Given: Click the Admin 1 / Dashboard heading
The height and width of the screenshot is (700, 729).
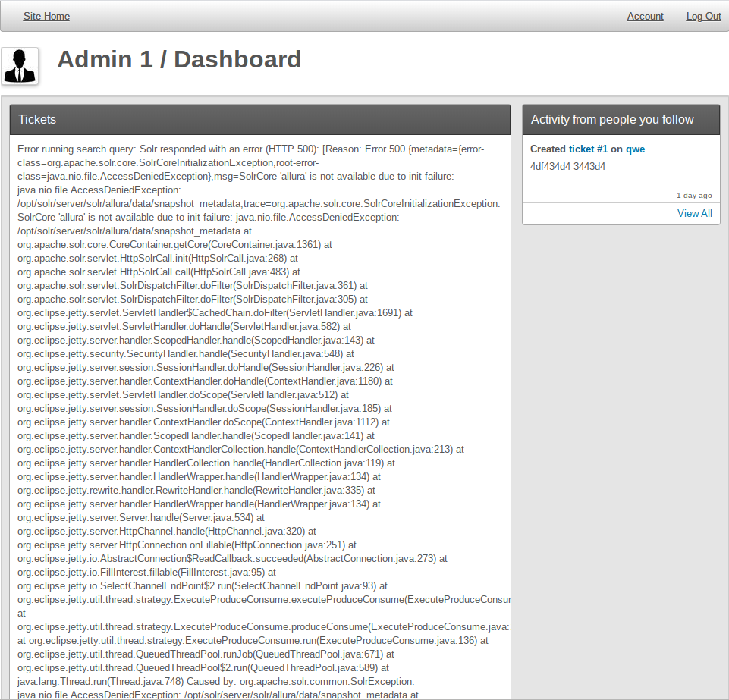Looking at the screenshot, I should pyautogui.click(x=179, y=59).
